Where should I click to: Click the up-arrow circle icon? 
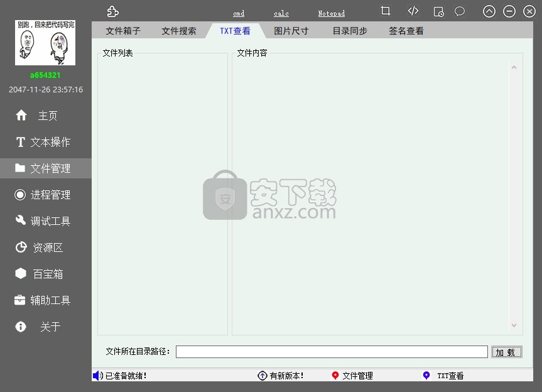point(489,11)
